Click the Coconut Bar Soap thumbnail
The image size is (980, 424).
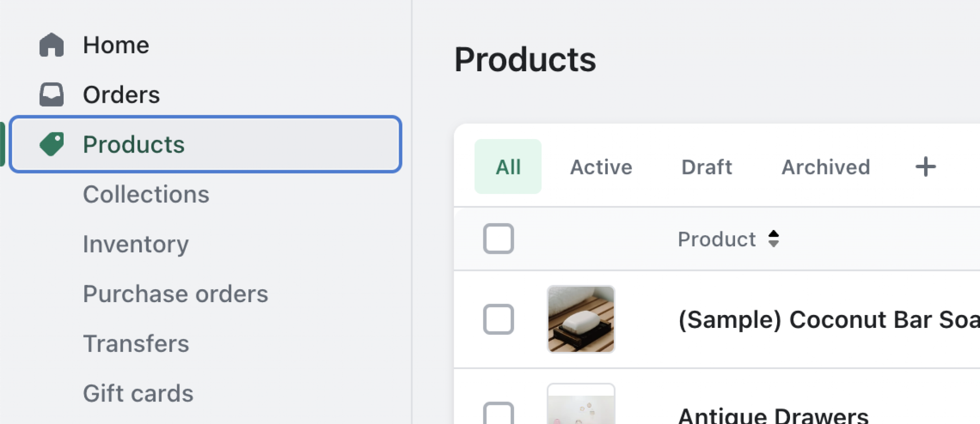pyautogui.click(x=580, y=319)
